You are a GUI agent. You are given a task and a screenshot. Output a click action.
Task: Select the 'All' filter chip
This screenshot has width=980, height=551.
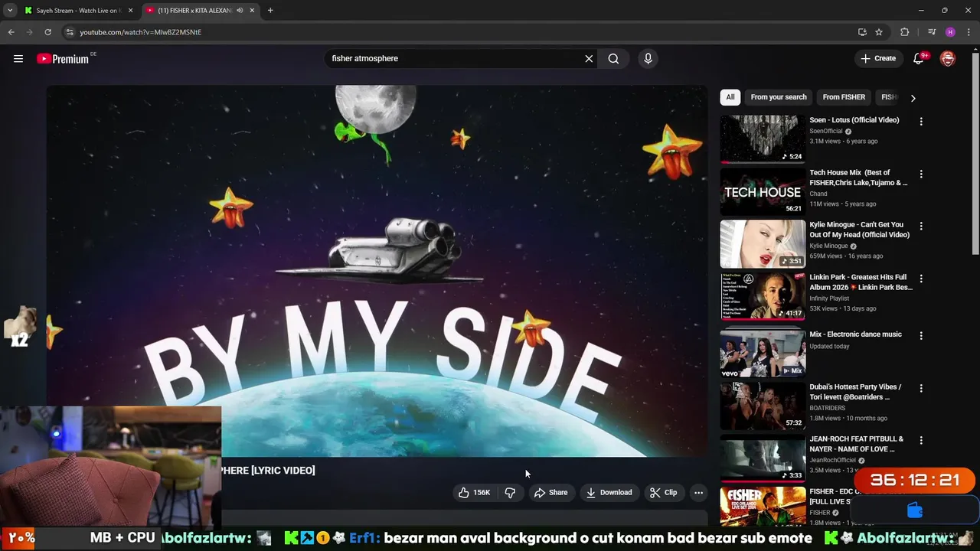click(x=730, y=97)
